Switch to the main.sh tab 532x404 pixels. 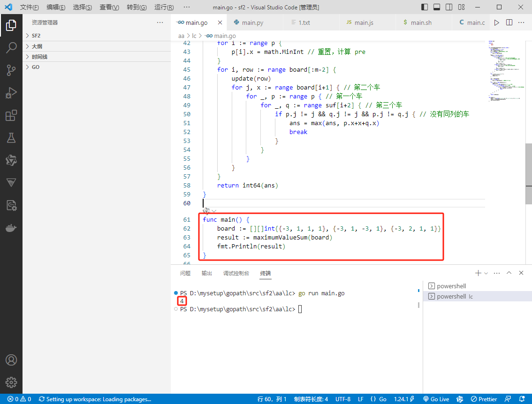pyautogui.click(x=424, y=22)
